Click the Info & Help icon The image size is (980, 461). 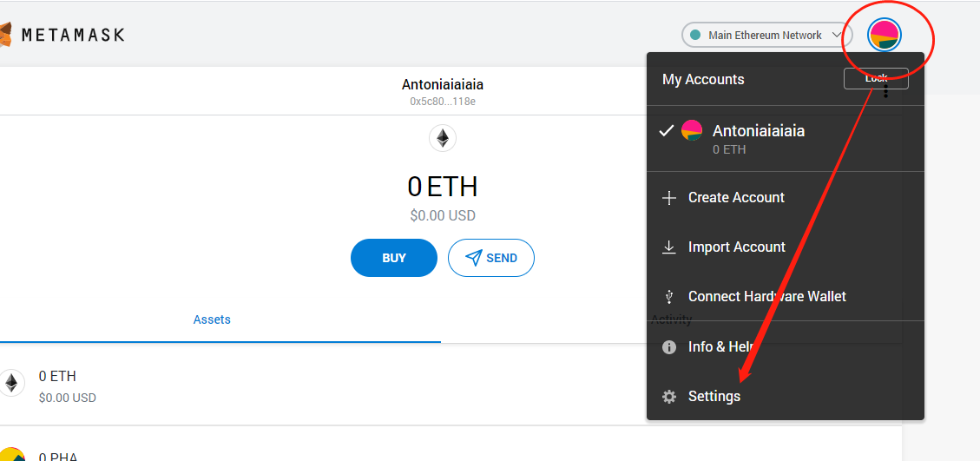[x=668, y=347]
